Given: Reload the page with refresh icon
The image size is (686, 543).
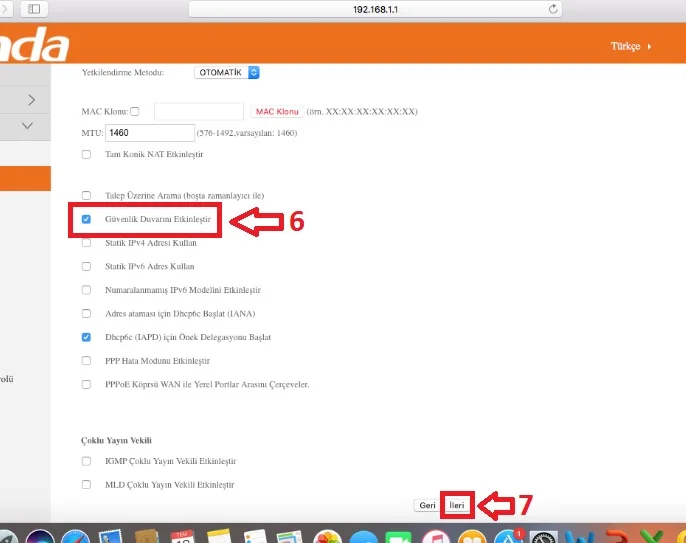Looking at the screenshot, I should click(x=553, y=9).
